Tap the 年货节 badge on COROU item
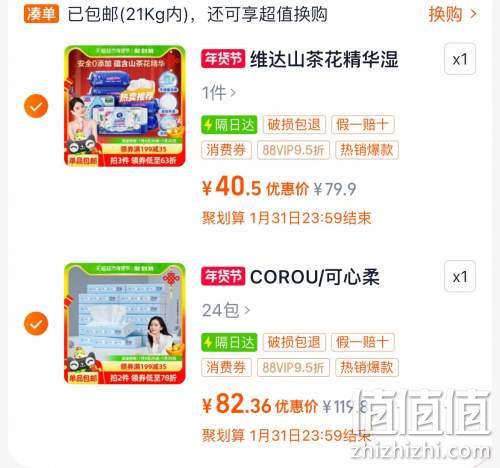Image resolution: width=500 pixels, height=468 pixels. tap(223, 276)
